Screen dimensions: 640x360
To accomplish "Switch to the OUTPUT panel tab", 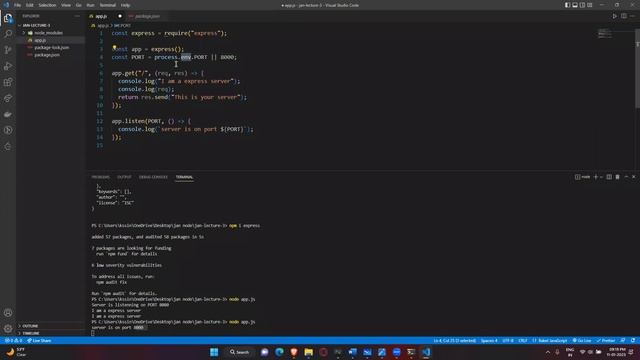I will 124,177.
